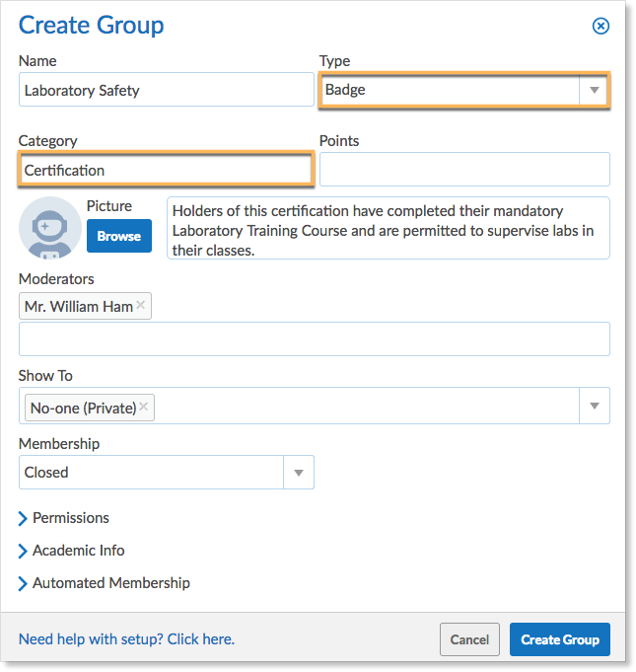The height and width of the screenshot is (672, 636).
Task: Cancel group creation
Action: point(469,639)
